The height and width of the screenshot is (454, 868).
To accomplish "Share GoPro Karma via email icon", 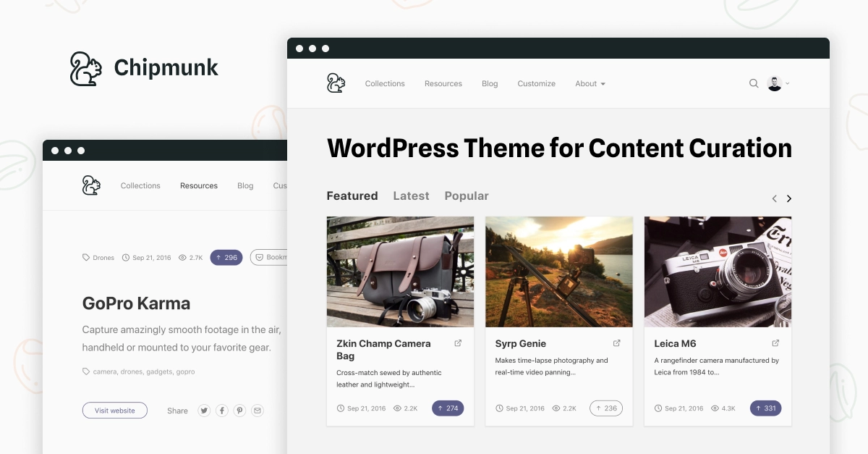I will click(258, 411).
